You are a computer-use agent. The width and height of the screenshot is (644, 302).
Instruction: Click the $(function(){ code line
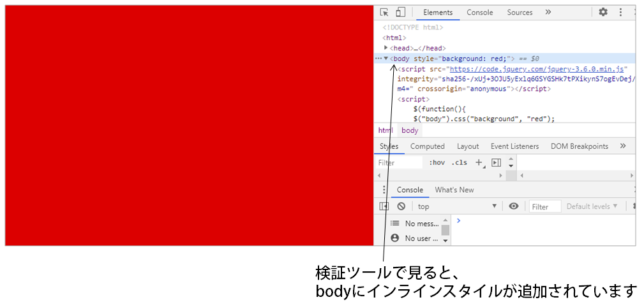point(441,109)
